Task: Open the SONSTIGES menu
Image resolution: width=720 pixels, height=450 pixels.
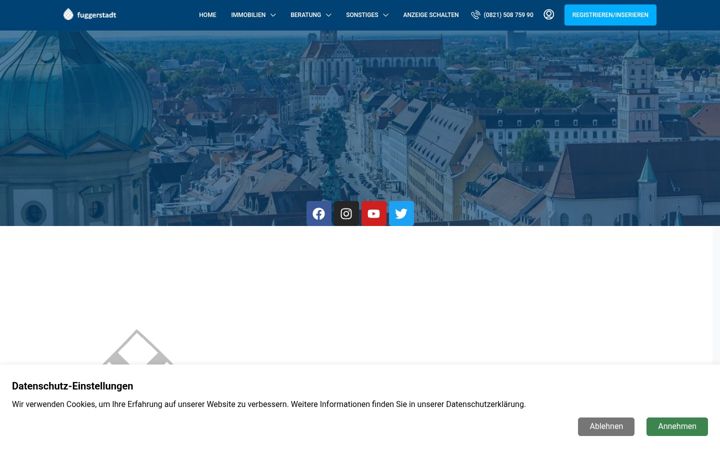Action: click(362, 15)
